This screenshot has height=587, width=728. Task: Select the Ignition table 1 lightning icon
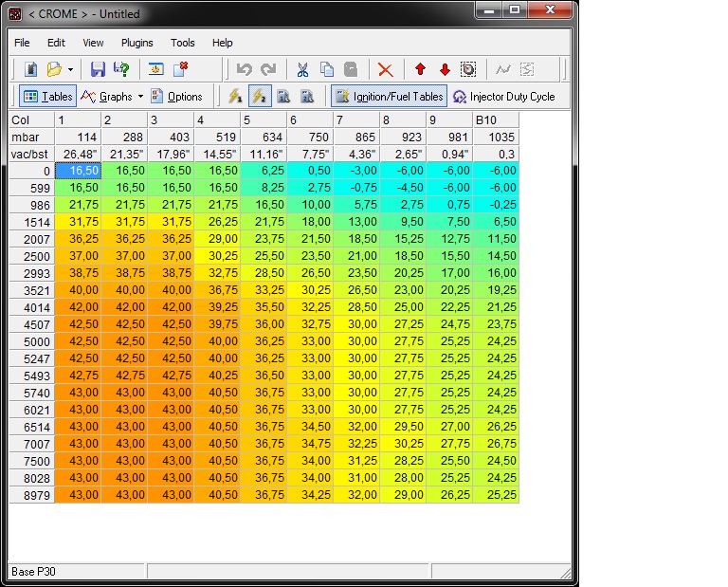[x=235, y=96]
